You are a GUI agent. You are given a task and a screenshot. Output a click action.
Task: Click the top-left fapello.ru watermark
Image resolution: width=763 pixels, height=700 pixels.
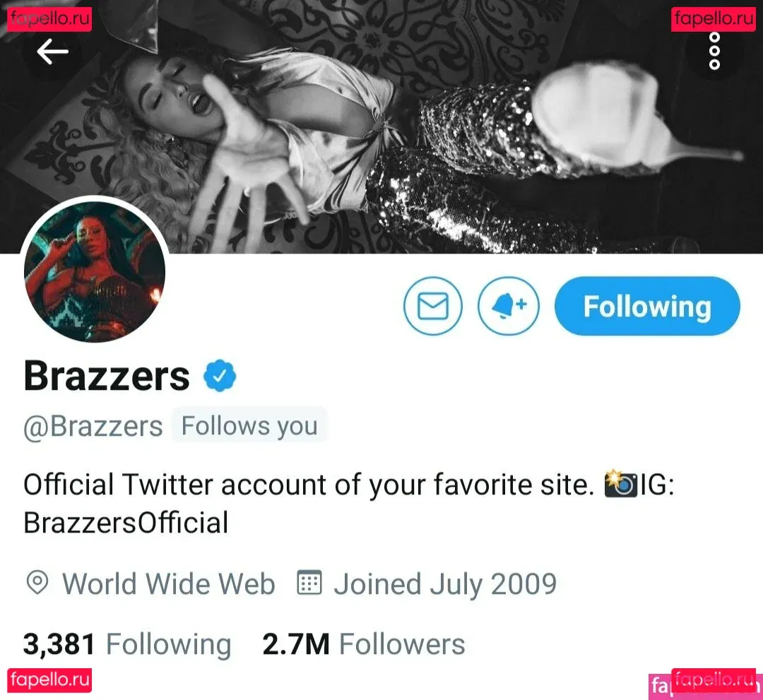tap(49, 19)
